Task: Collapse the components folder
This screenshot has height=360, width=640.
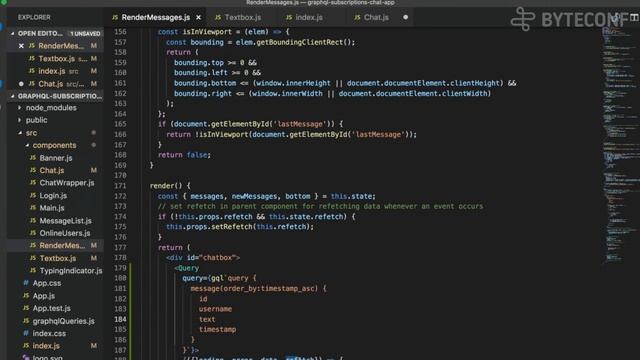Action: pyautogui.click(x=27, y=145)
